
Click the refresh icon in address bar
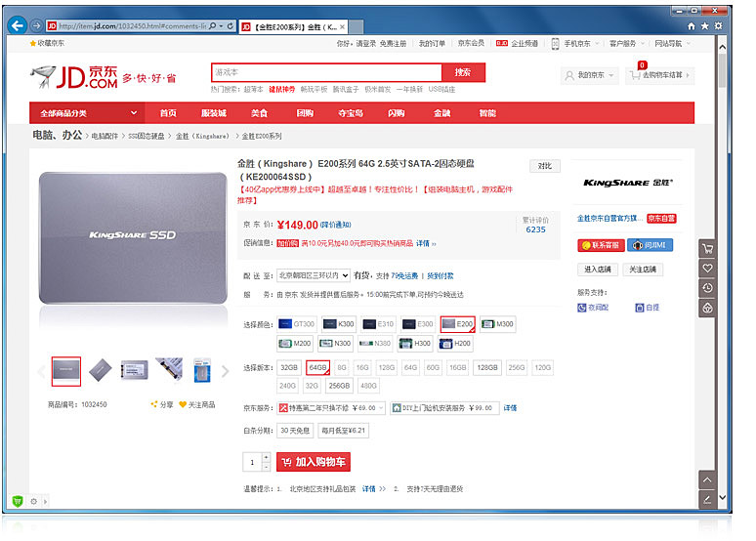pyautogui.click(x=230, y=26)
